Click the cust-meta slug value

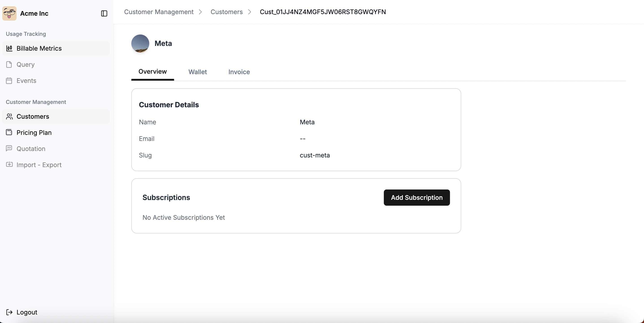pos(315,155)
